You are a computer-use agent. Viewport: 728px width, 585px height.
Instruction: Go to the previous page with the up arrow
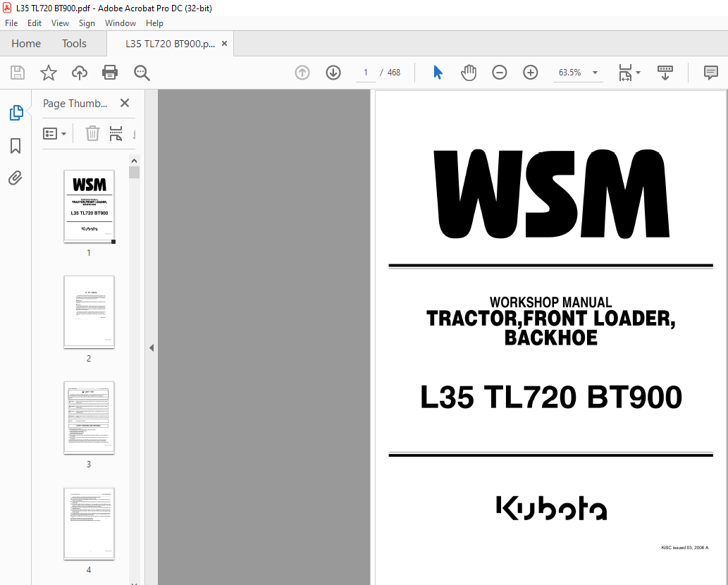[x=302, y=73]
